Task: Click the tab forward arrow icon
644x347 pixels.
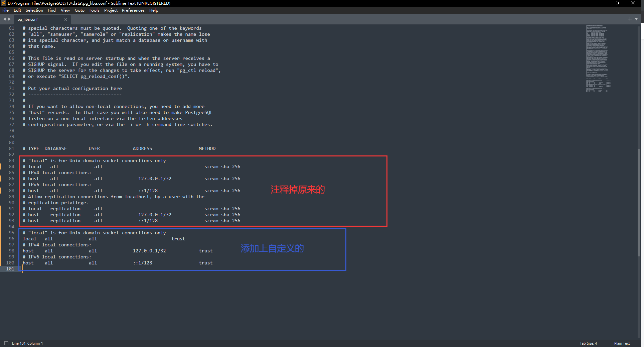Action: tap(9, 19)
